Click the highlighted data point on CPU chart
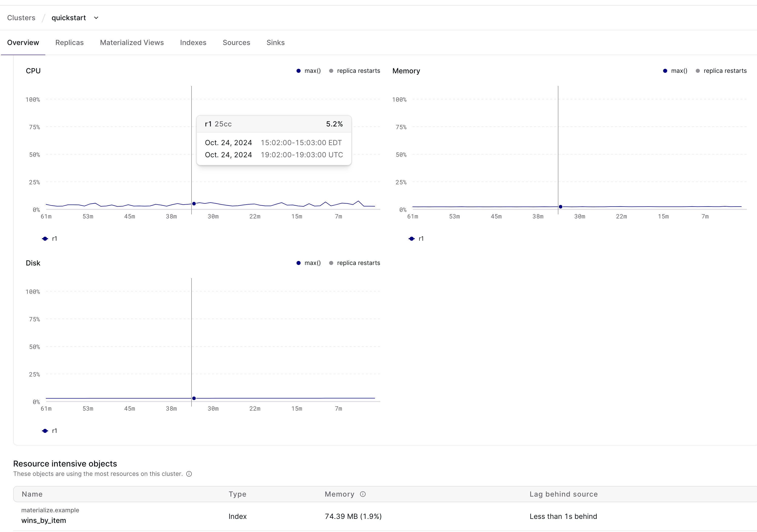Image resolution: width=757 pixels, height=532 pixels. (194, 204)
